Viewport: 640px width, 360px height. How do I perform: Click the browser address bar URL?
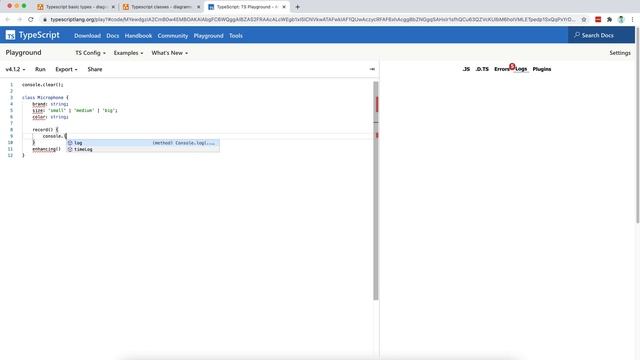coord(313,20)
